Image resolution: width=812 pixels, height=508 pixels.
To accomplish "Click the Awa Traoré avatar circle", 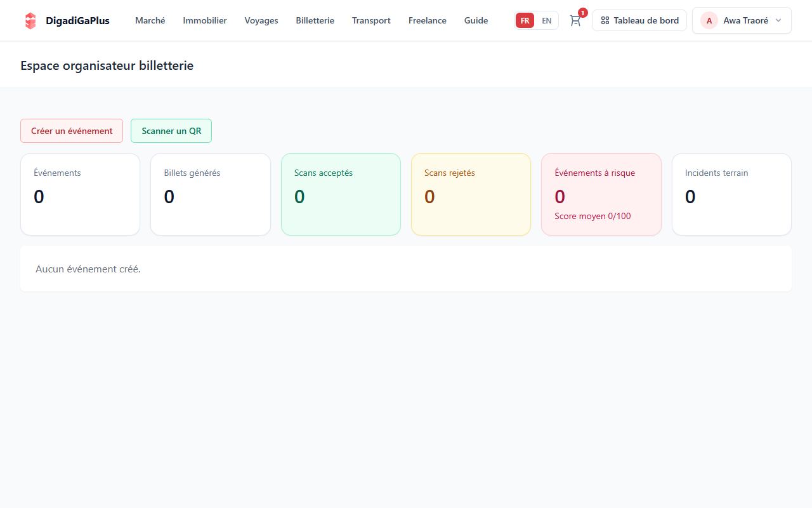I will click(x=709, y=20).
